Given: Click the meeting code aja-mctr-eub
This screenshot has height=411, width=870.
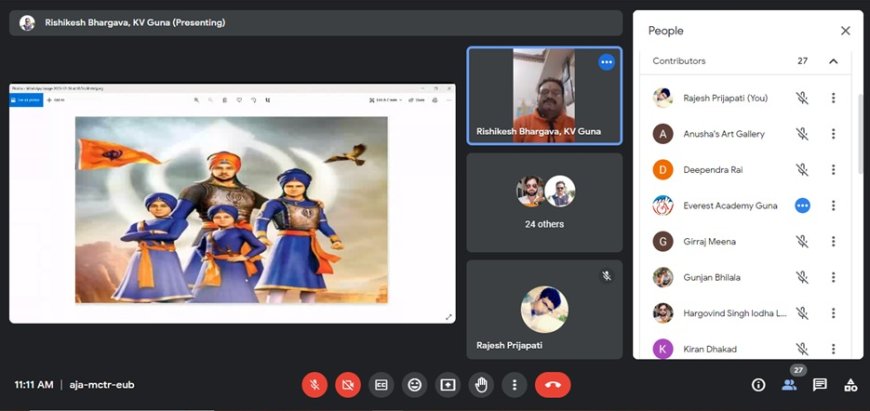Looking at the screenshot, I should click(x=102, y=385).
